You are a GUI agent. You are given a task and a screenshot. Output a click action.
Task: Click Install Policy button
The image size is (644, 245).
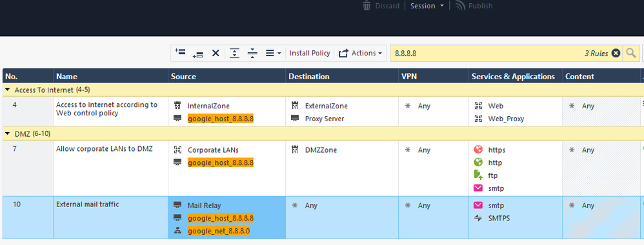(x=310, y=53)
